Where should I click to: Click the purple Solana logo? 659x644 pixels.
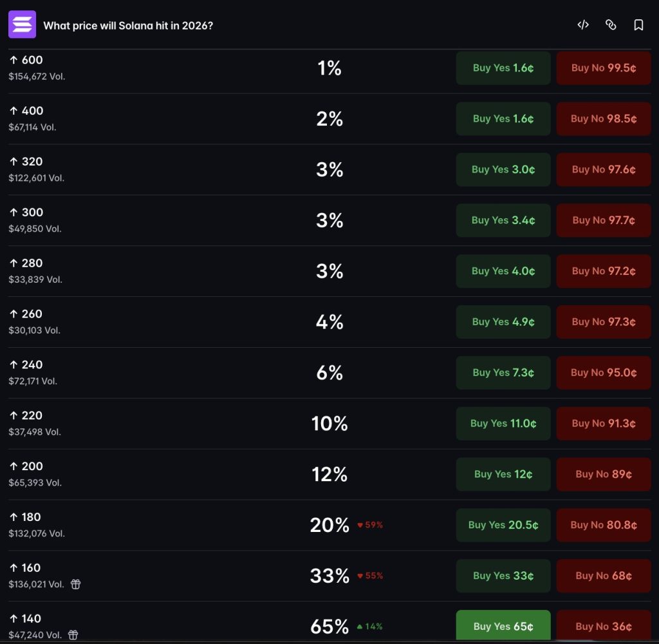[x=23, y=24]
